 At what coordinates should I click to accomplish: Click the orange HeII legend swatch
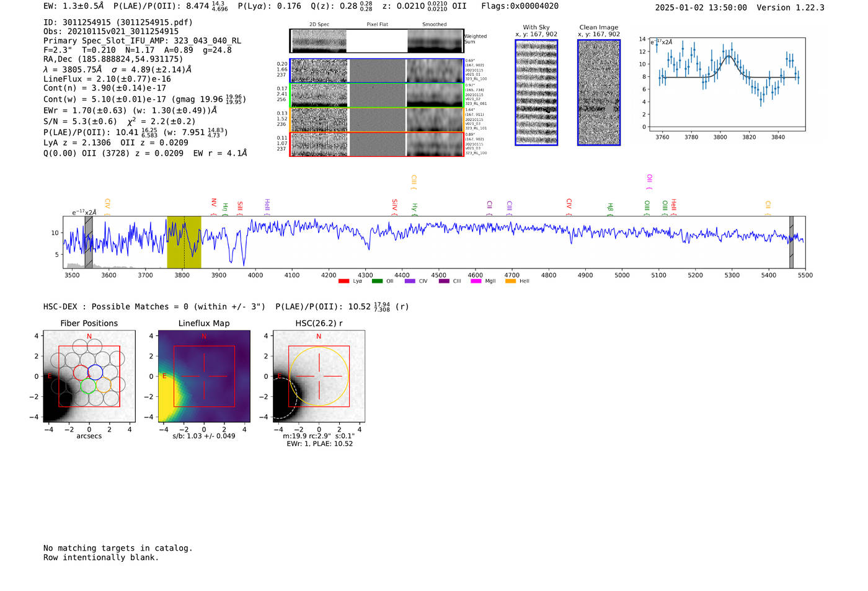[x=510, y=281]
